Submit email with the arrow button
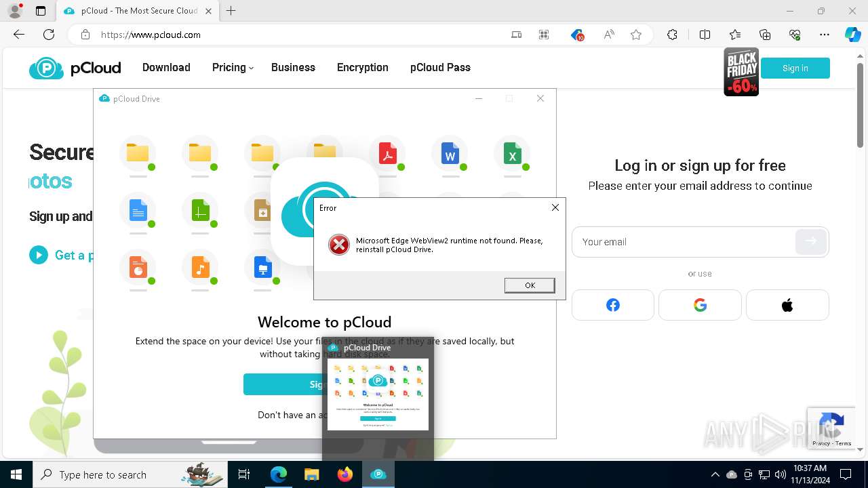The height and width of the screenshot is (488, 868). pyautogui.click(x=810, y=241)
